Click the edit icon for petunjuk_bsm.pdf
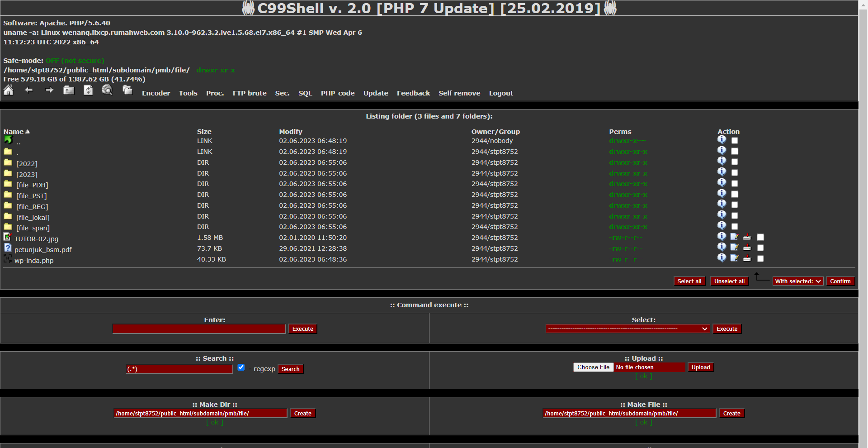Screen dimensions: 868x448 pos(734,247)
